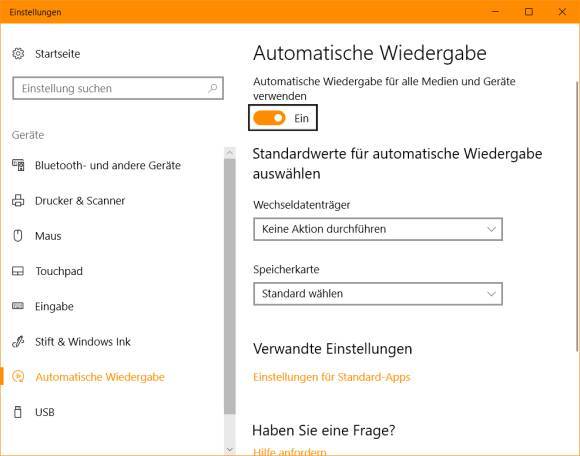
Task: Click the keyboard icon next to Eingabe
Action: 18,306
